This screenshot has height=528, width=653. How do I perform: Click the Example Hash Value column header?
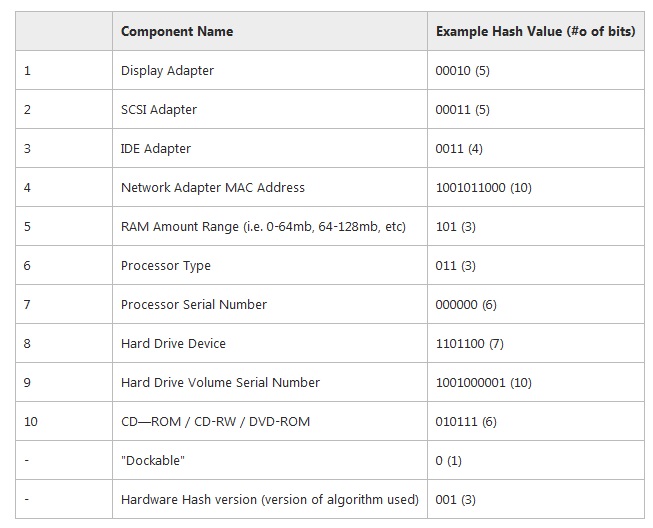[x=535, y=31]
